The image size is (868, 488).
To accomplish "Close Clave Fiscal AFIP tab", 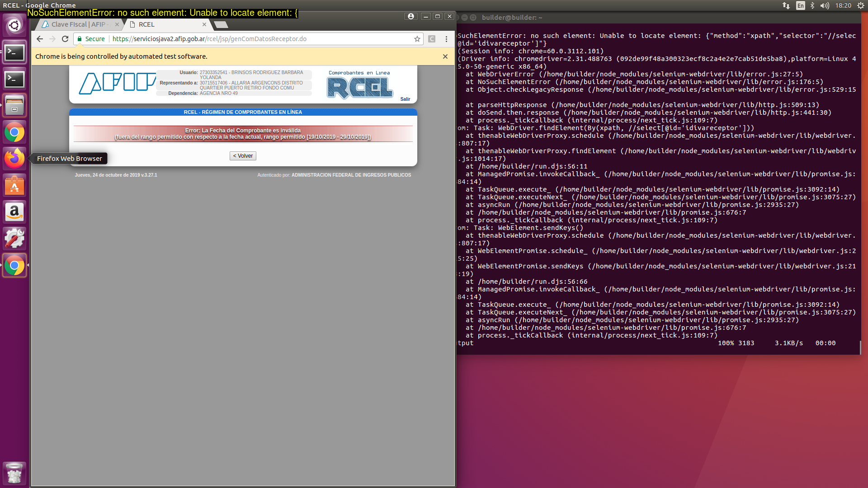I will 117,24.
